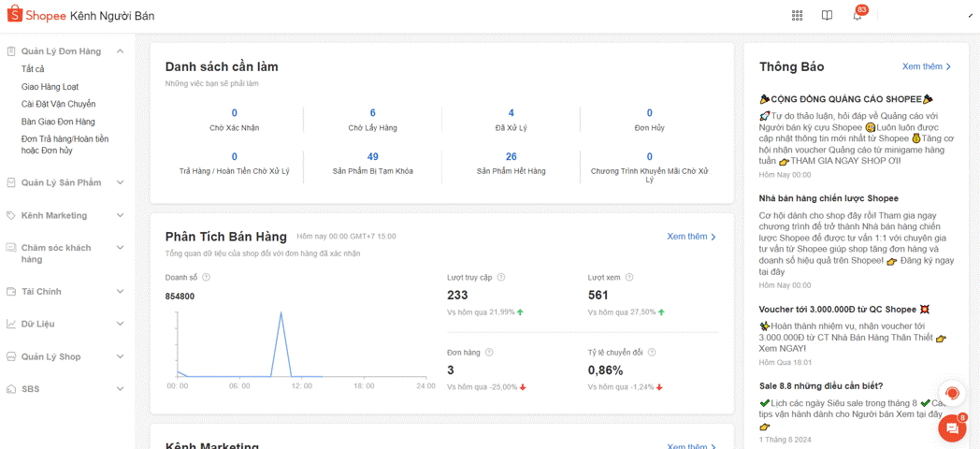Open Xem thêm link in Thông Báo
The image size is (980, 449).
coord(926,67)
